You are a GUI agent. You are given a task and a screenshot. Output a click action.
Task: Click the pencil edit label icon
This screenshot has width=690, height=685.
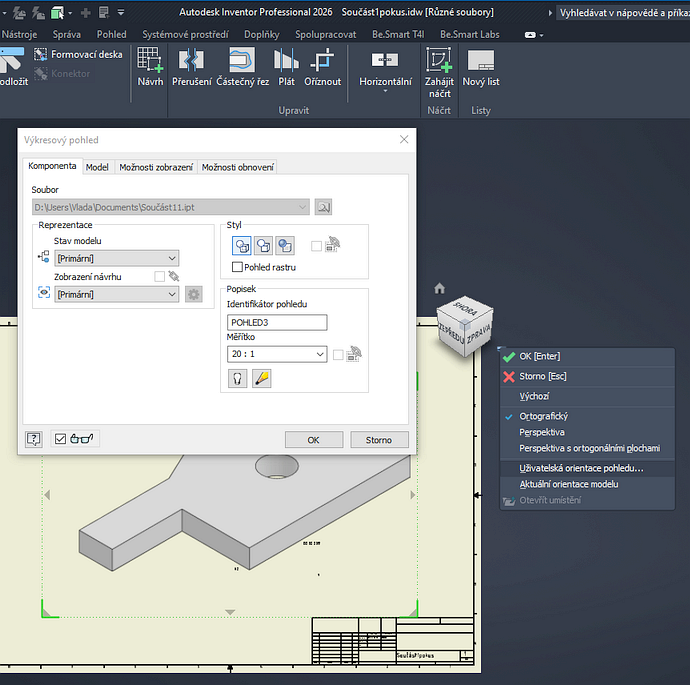[261, 379]
